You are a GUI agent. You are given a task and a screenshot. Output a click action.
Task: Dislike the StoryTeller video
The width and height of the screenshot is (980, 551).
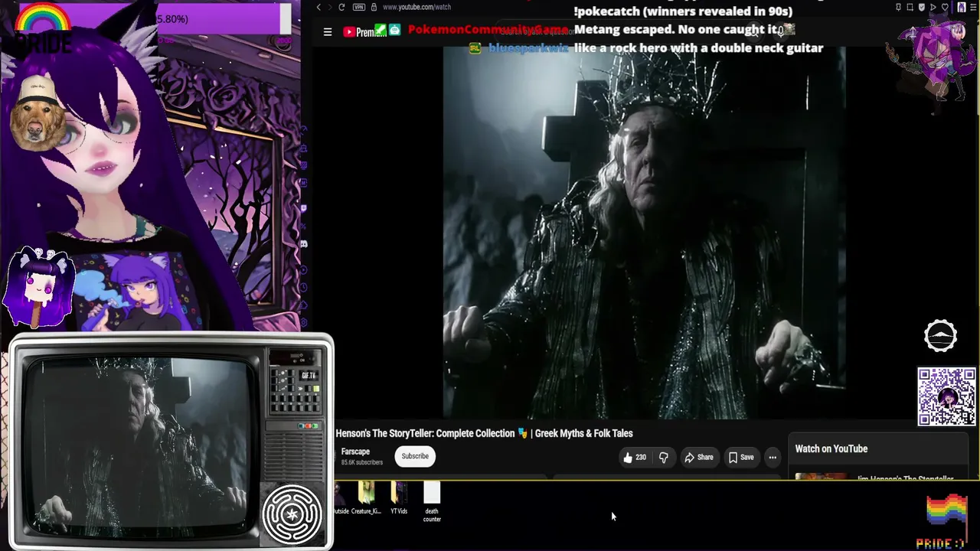click(x=664, y=458)
